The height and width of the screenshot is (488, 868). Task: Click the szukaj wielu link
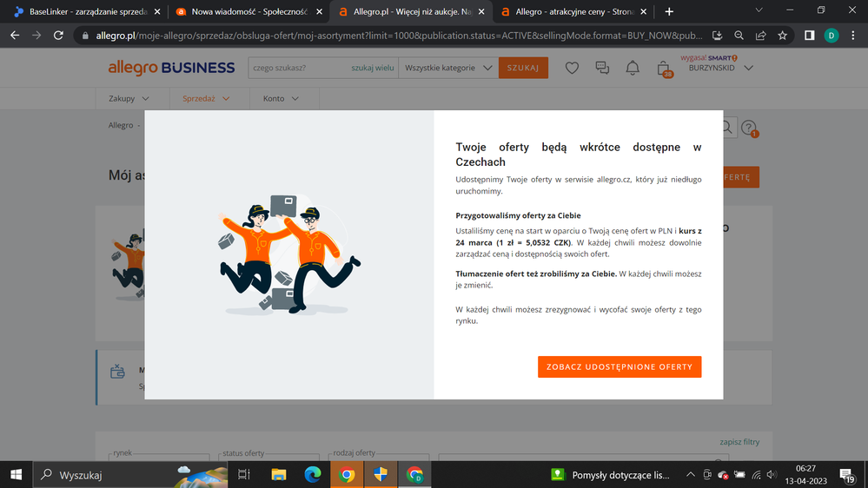tap(373, 68)
